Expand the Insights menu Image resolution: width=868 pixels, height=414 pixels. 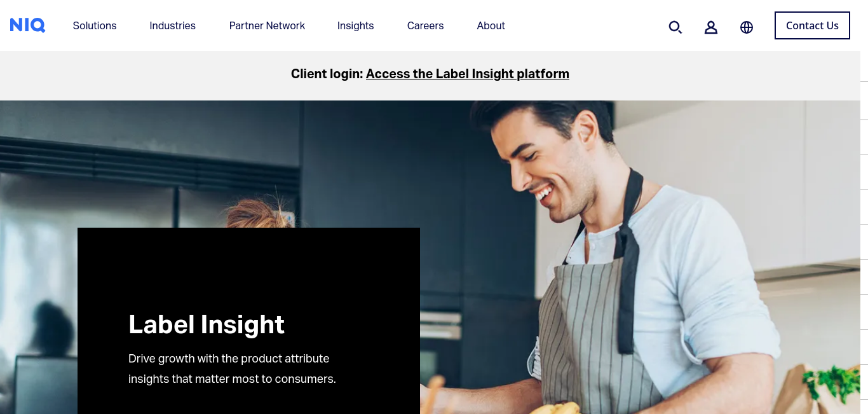(355, 25)
